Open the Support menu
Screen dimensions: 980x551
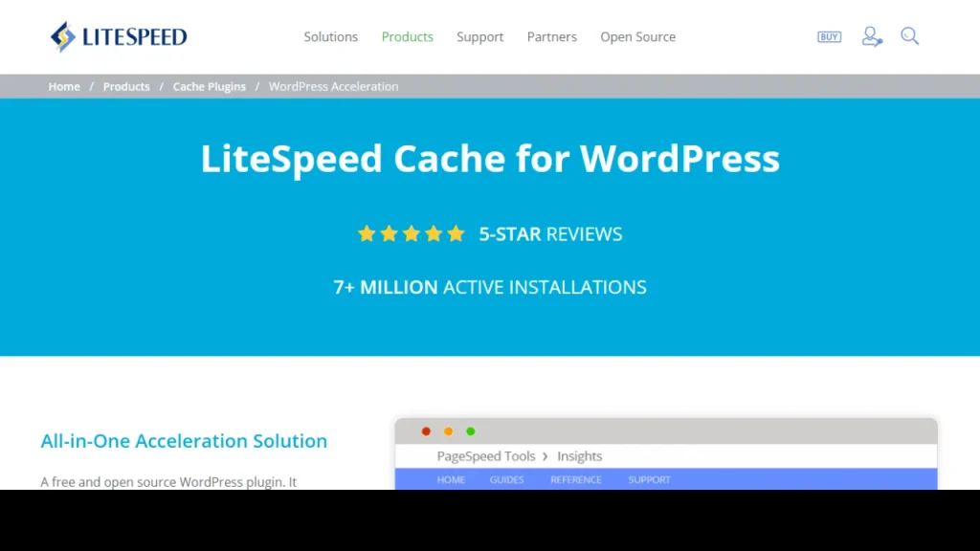[479, 37]
